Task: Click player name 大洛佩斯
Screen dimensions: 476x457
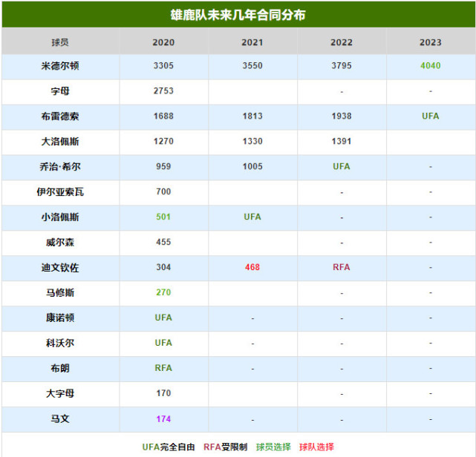Action: (60, 141)
